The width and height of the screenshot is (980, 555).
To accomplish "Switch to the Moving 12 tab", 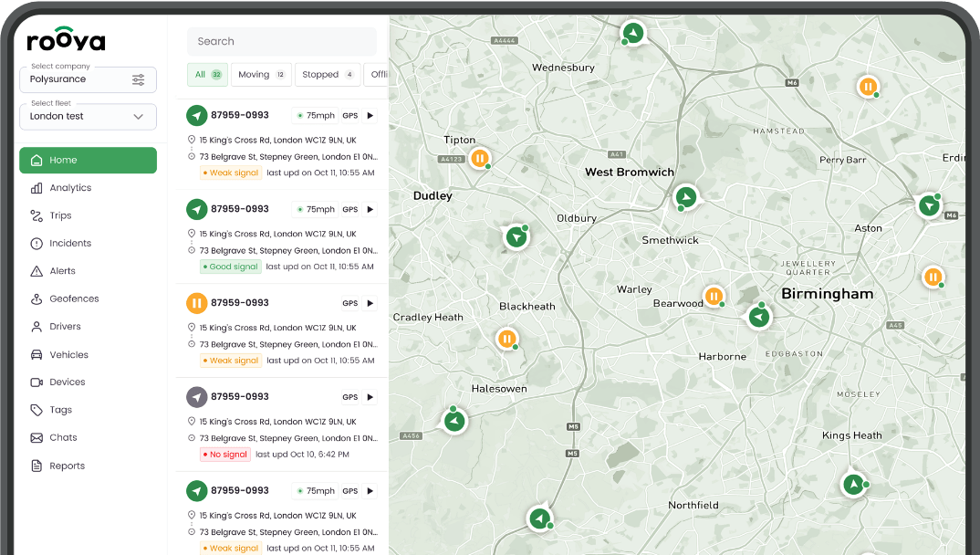I will pyautogui.click(x=261, y=74).
